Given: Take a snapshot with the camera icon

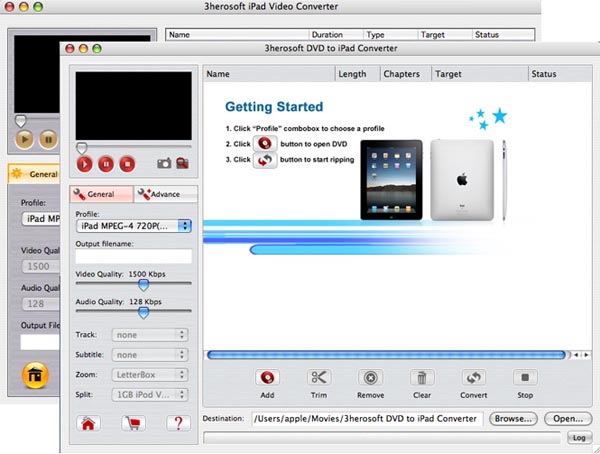Looking at the screenshot, I should 164,163.
